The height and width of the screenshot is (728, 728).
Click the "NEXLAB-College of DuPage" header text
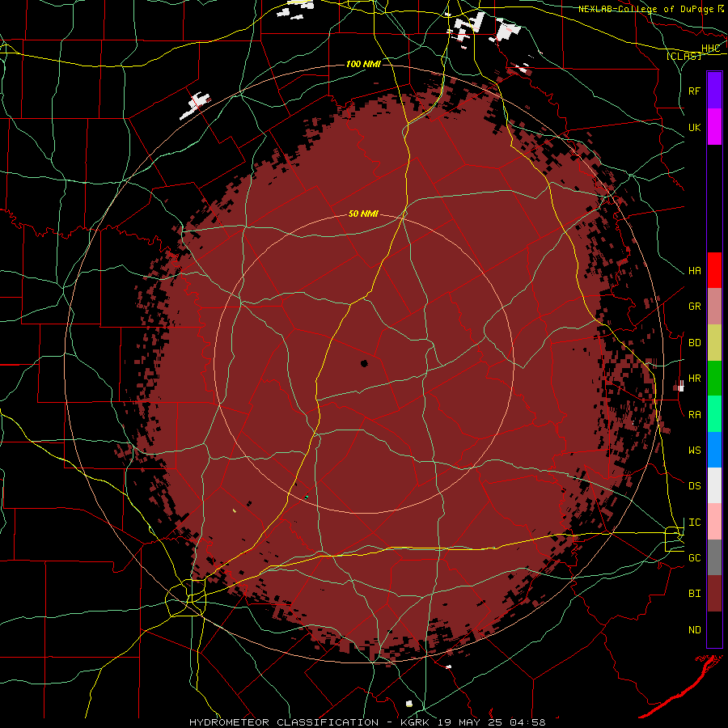coord(646,9)
